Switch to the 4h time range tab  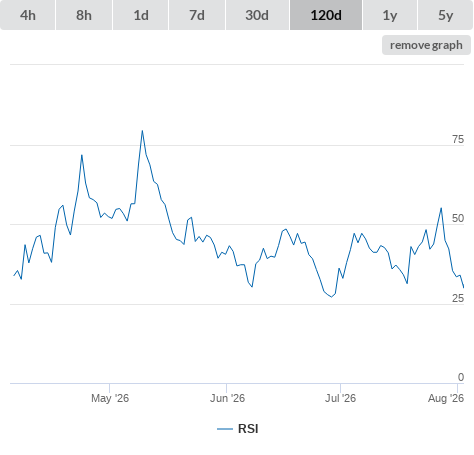[28, 15]
